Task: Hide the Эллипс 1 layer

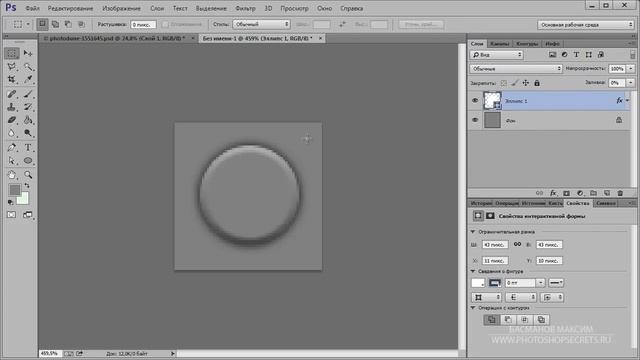Action: tap(475, 100)
